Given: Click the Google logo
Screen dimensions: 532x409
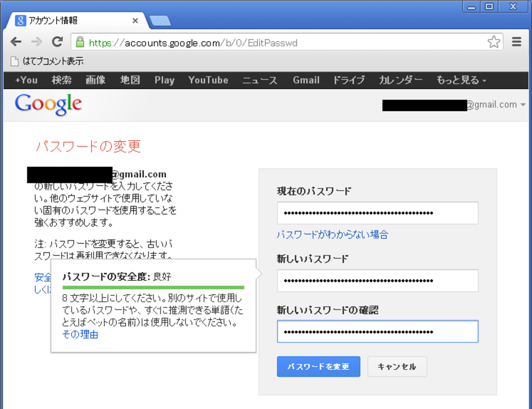Looking at the screenshot, I should coord(48,105).
